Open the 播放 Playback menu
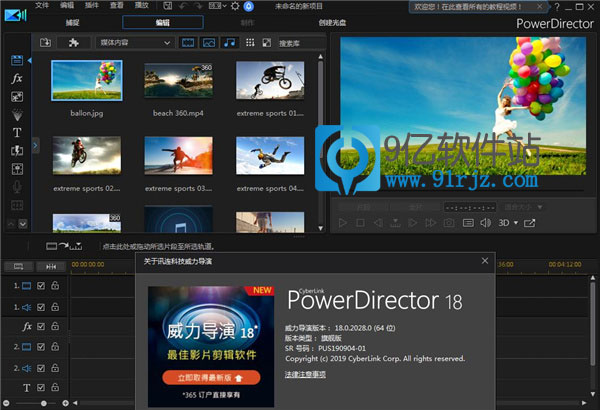Image resolution: width=600 pixels, height=410 pixels. tap(142, 5)
